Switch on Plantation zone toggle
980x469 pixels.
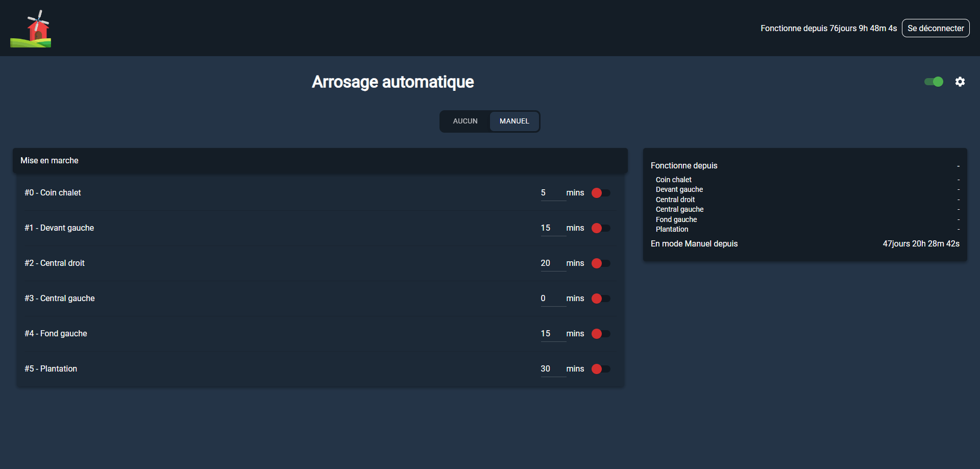(601, 369)
